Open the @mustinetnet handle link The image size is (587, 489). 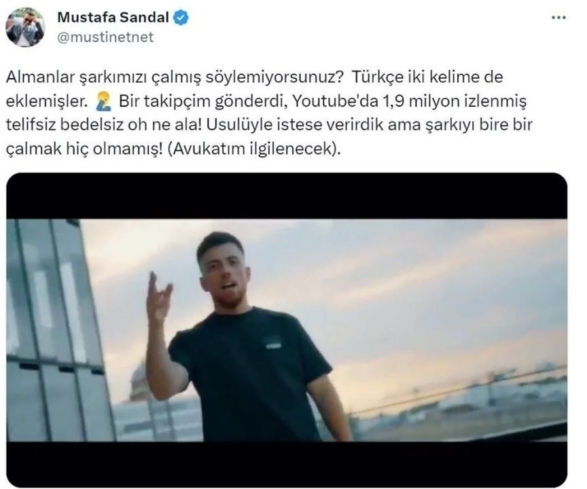[x=105, y=37]
